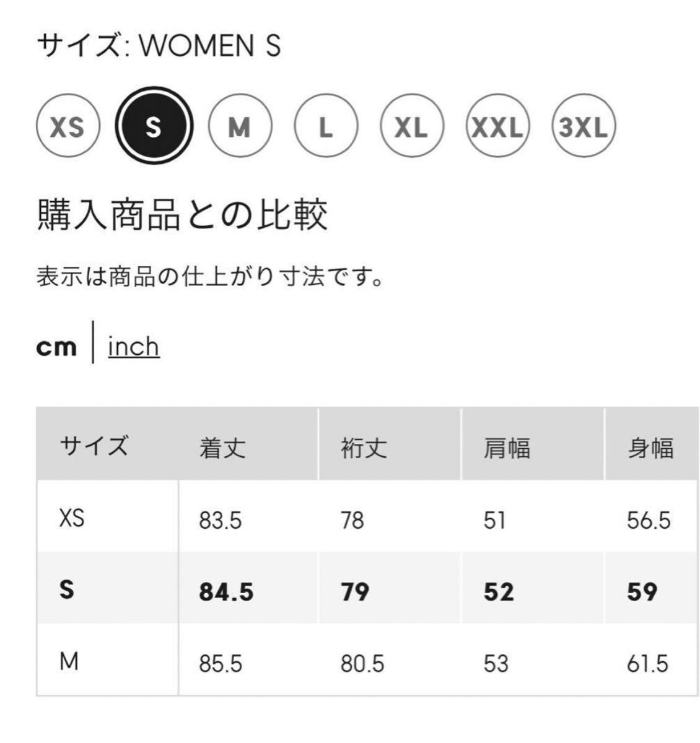700x743 pixels.
Task: Switch measurement units to inch
Action: [134, 347]
